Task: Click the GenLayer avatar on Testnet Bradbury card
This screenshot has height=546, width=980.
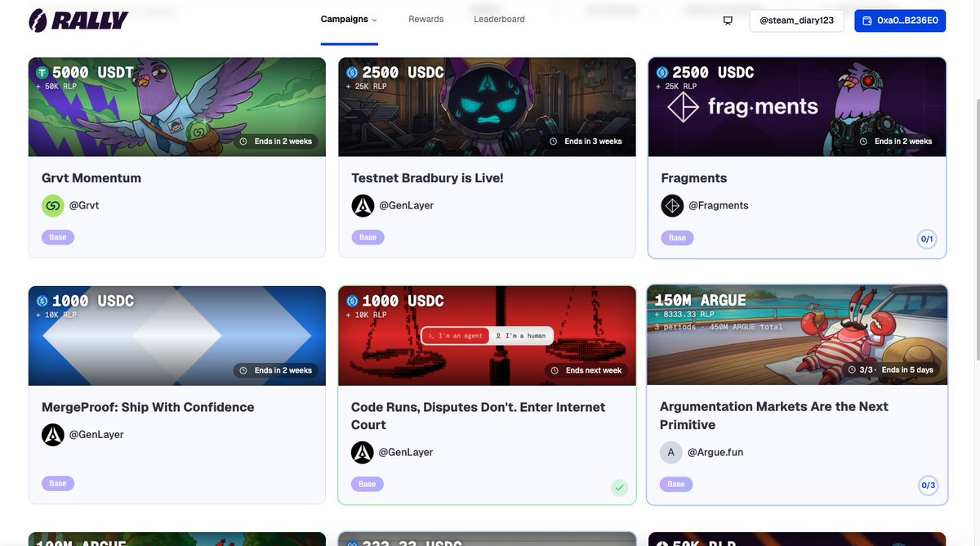Action: click(363, 206)
